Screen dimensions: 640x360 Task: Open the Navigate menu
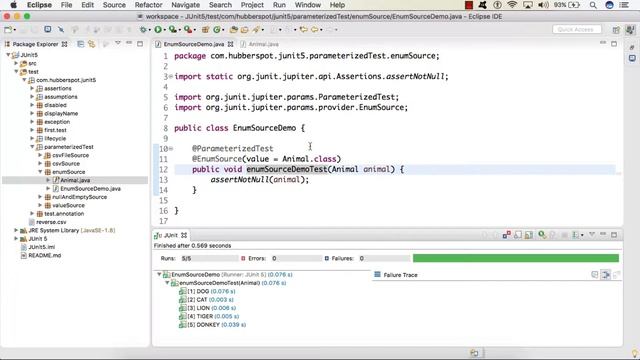pos(185,5)
